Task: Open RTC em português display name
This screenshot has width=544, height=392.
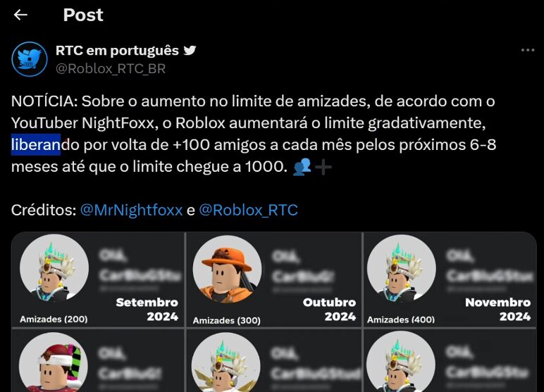Action: [117, 51]
